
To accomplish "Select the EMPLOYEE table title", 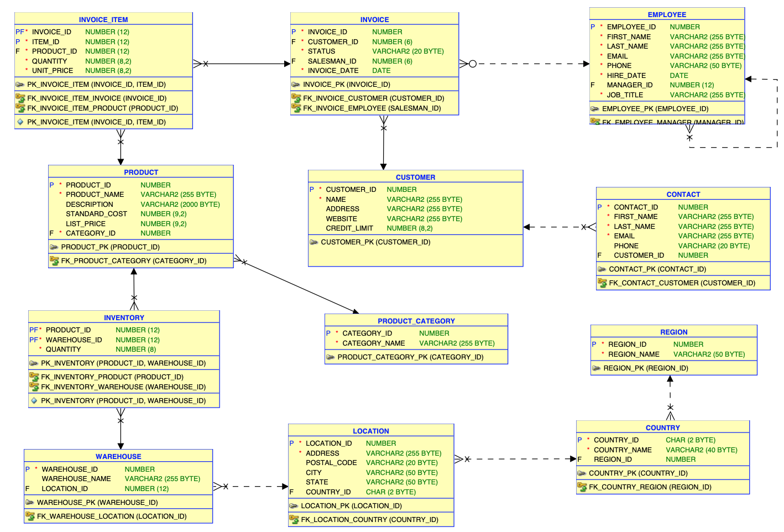I will coord(667,14).
